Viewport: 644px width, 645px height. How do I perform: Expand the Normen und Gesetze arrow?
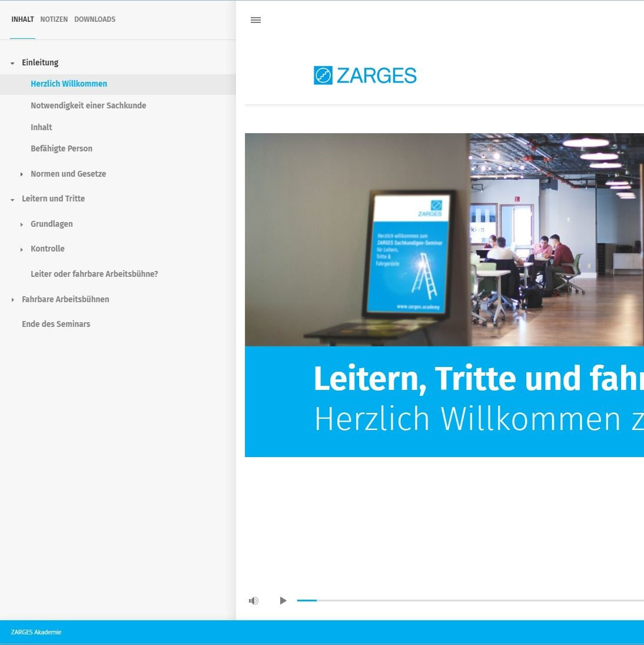(22, 174)
